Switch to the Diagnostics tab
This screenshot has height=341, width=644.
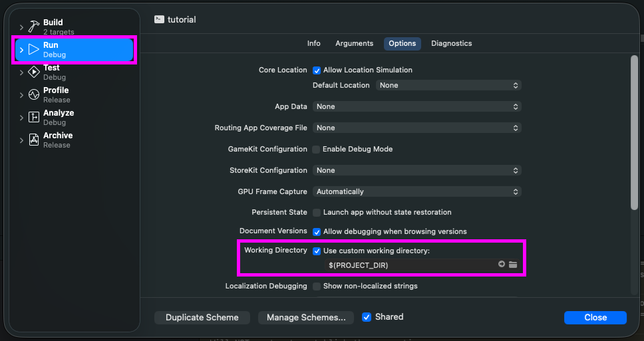451,43
